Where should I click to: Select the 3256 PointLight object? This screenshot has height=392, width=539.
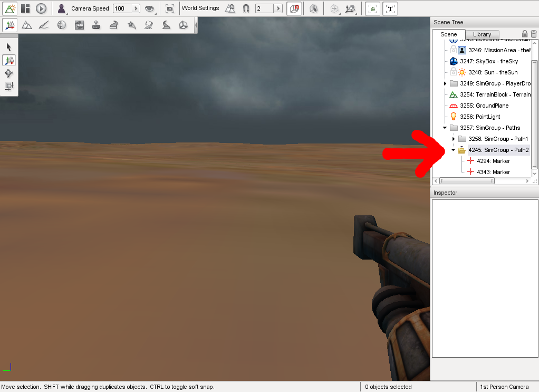pyautogui.click(x=487, y=117)
